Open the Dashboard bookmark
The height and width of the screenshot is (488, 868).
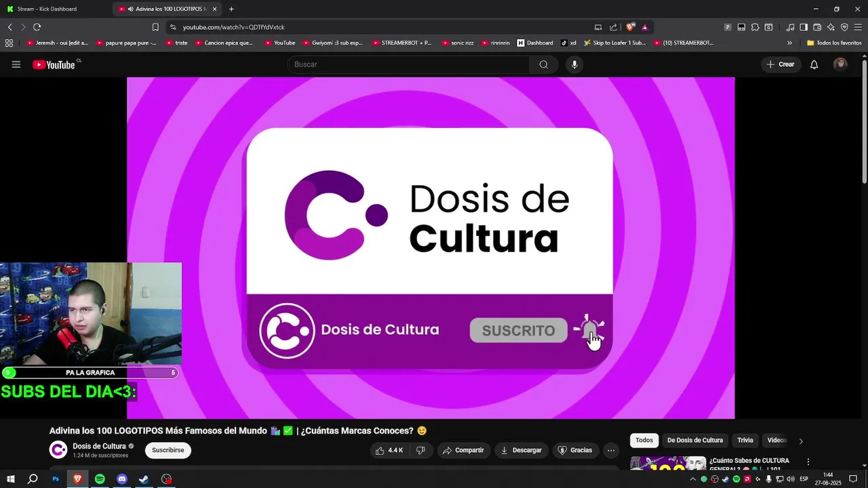click(x=535, y=43)
